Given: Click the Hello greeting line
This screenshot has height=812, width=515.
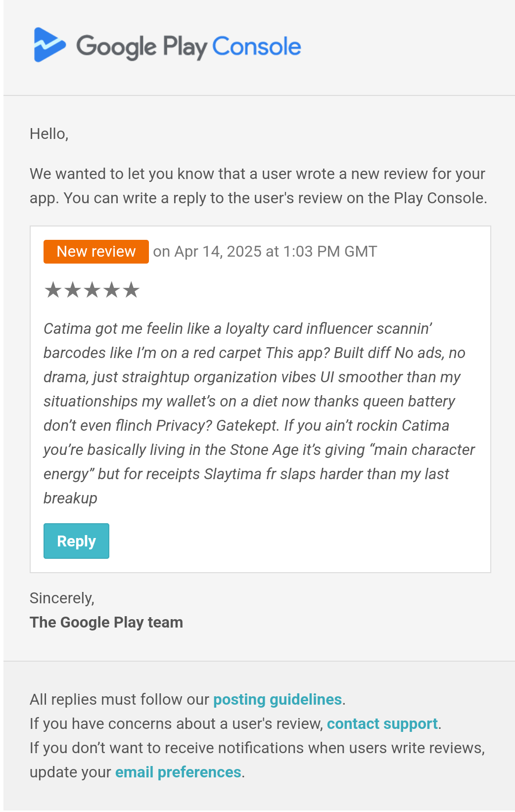Looking at the screenshot, I should pyautogui.click(x=49, y=134).
